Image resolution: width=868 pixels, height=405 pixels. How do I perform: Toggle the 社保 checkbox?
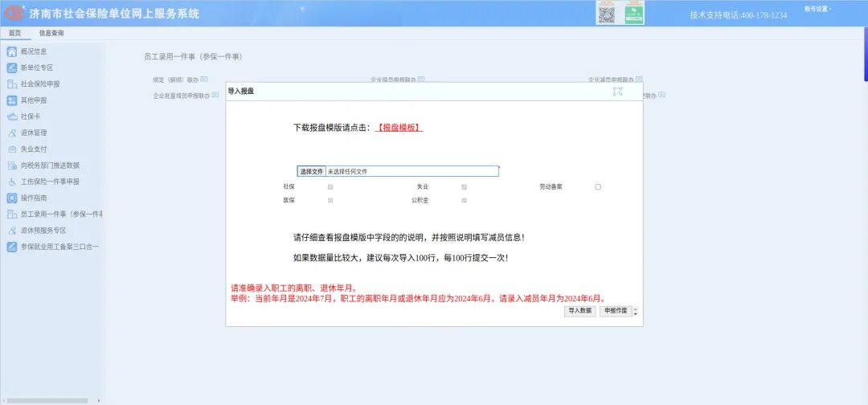coord(330,186)
